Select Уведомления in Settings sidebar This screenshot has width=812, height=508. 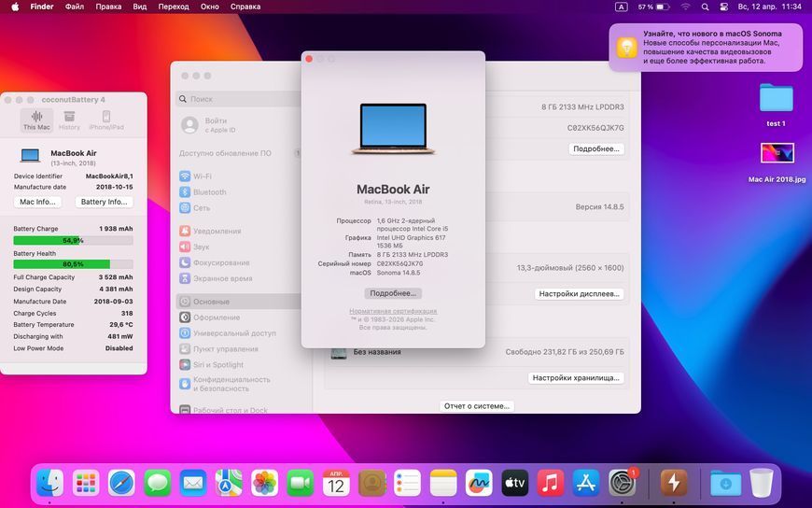pyautogui.click(x=238, y=232)
